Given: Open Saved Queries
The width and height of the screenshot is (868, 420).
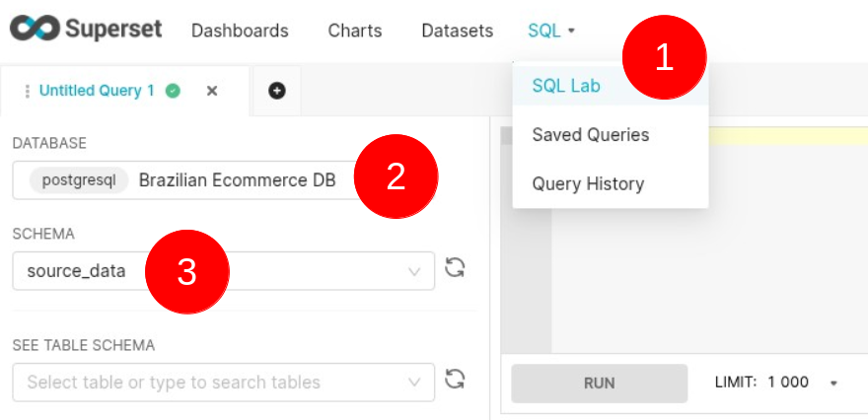Looking at the screenshot, I should coord(590,134).
